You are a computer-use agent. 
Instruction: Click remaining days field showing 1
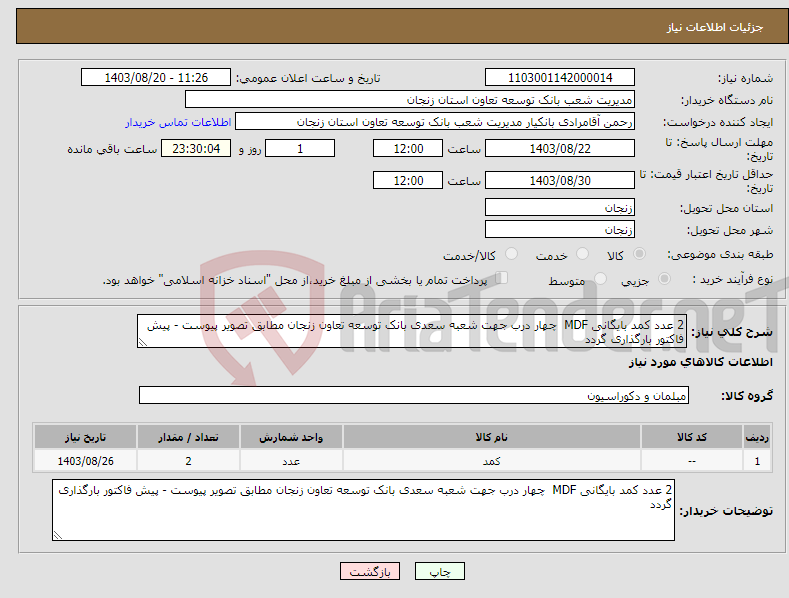300,148
